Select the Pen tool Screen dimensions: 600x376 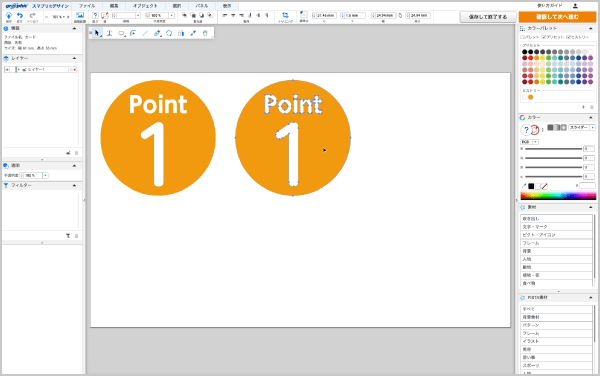[x=157, y=33]
